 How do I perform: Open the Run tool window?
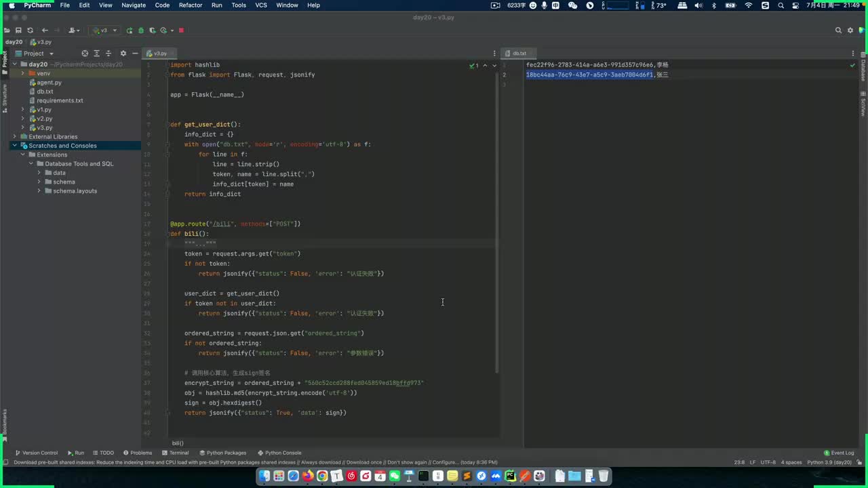pos(75,453)
